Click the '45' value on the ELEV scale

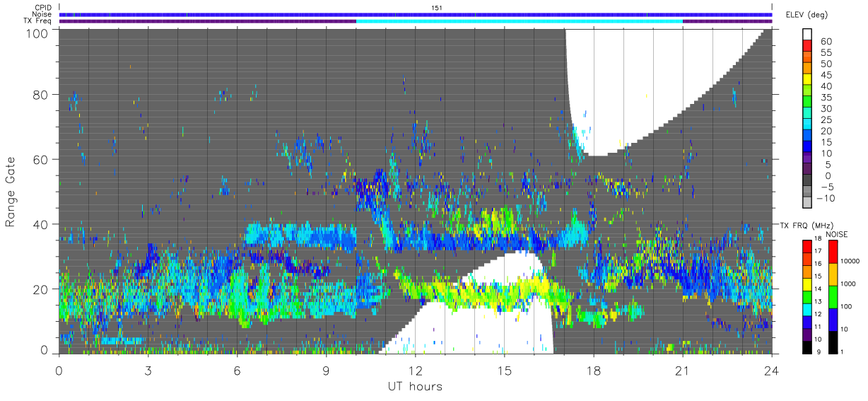click(x=827, y=75)
